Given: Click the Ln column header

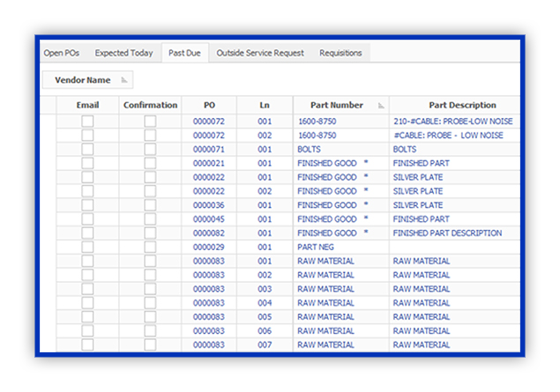Looking at the screenshot, I should click(x=265, y=105).
